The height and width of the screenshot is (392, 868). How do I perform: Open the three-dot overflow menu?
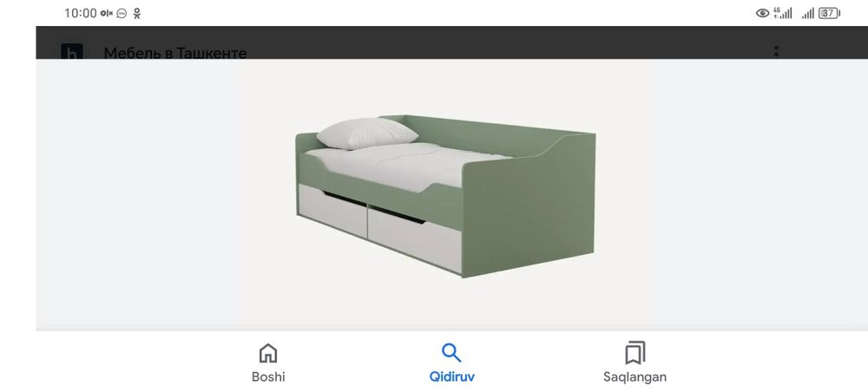pos(776,51)
